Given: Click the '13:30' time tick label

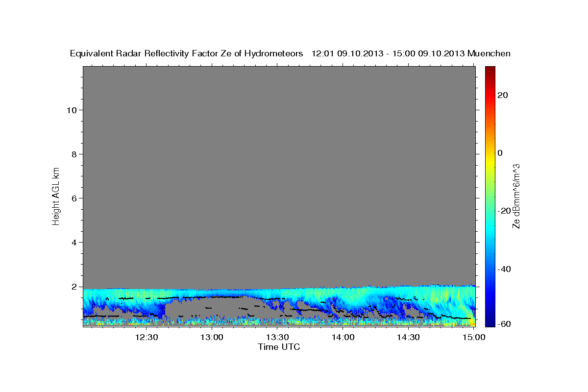Looking at the screenshot, I should (277, 337).
